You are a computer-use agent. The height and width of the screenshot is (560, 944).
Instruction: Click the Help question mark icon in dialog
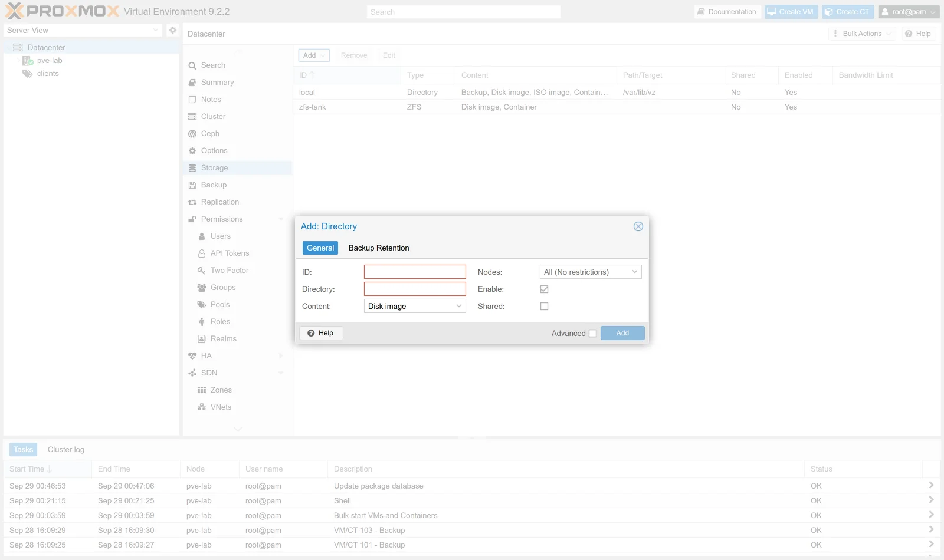(x=311, y=333)
